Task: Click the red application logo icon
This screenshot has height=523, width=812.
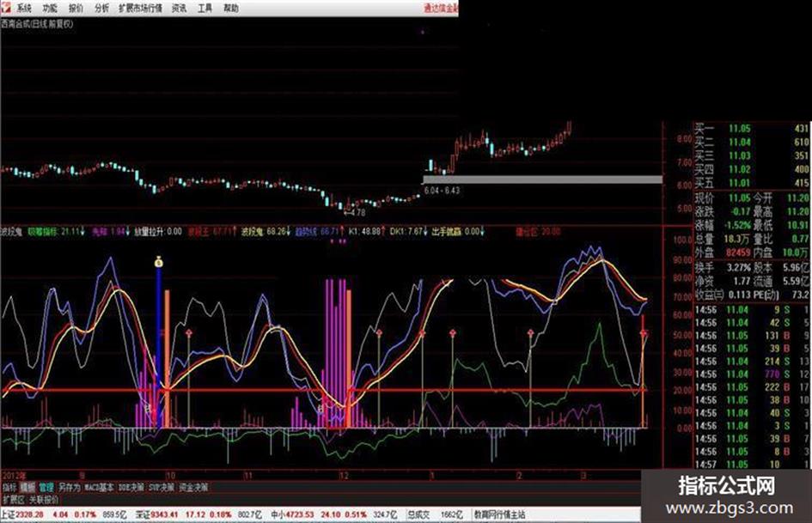Action: point(5,7)
